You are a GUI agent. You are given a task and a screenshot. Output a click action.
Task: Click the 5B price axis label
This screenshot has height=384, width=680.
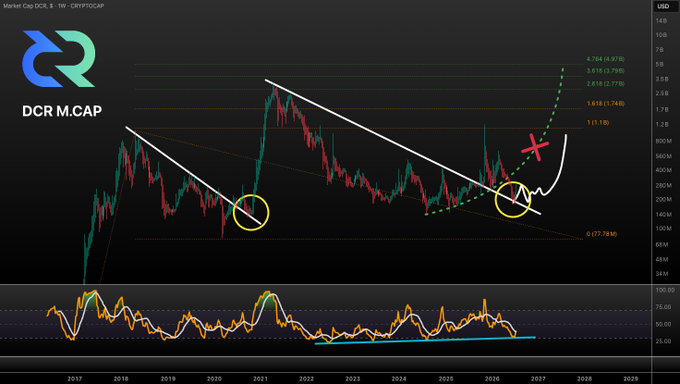(x=660, y=65)
